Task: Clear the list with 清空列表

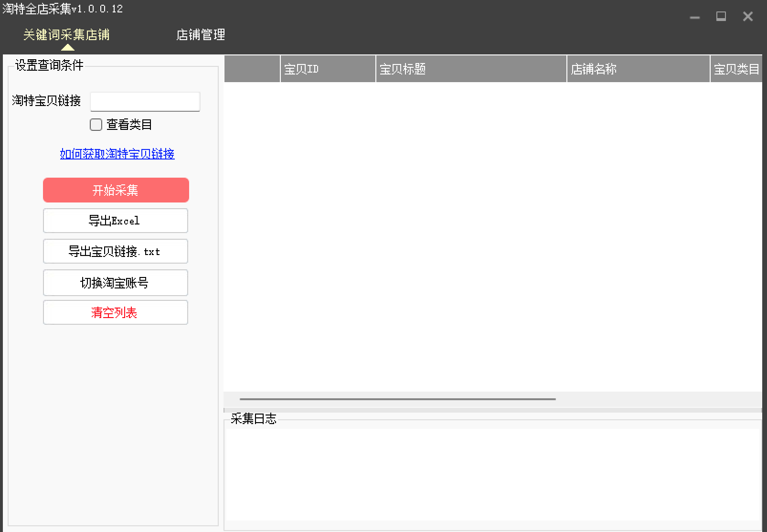Action: [116, 312]
